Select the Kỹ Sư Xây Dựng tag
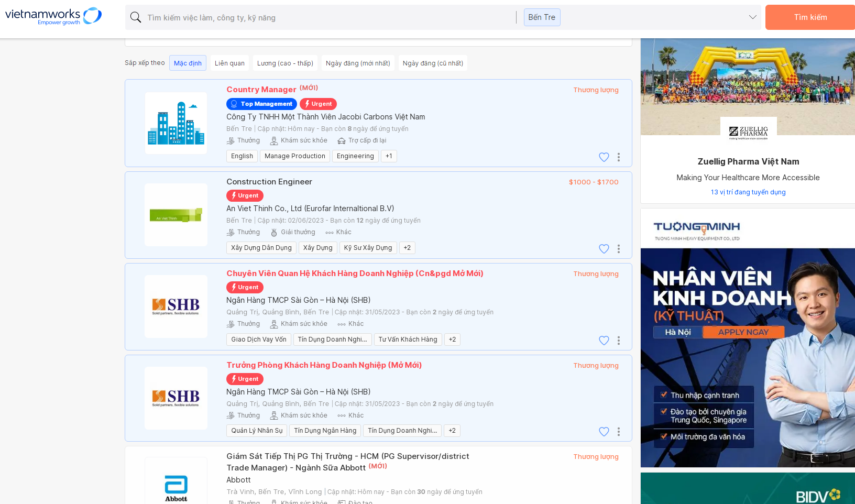 (368, 248)
